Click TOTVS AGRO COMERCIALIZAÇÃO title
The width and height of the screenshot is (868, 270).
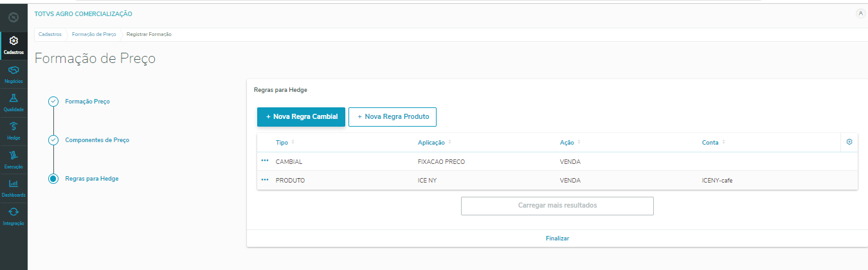84,14
